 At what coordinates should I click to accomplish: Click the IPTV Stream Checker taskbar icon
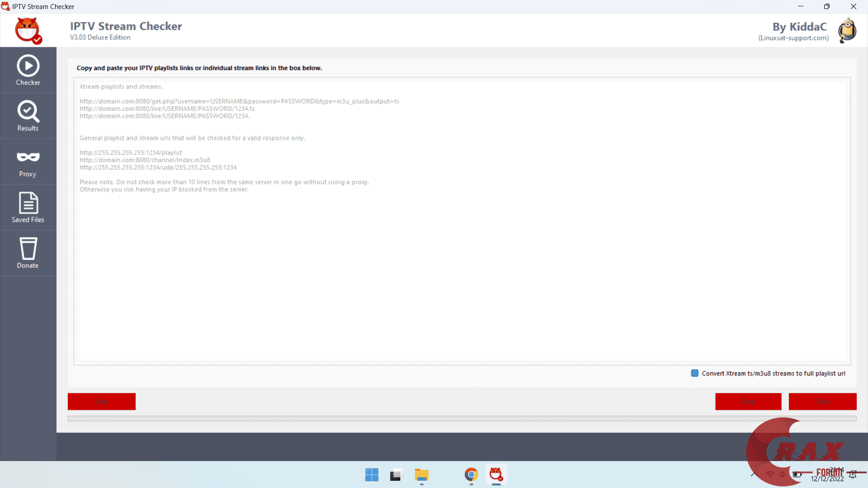(x=496, y=475)
